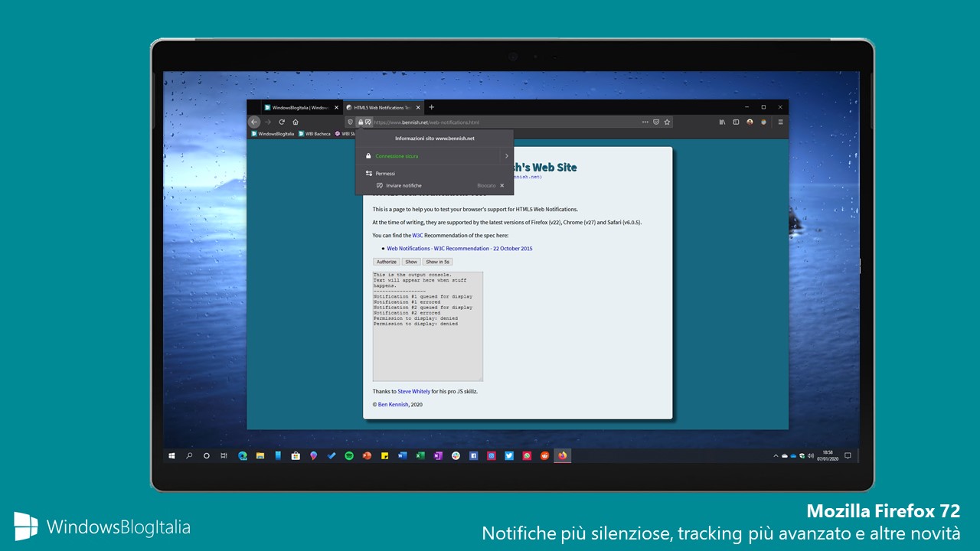
Task: Launch Excel from taskbar
Action: 420,455
